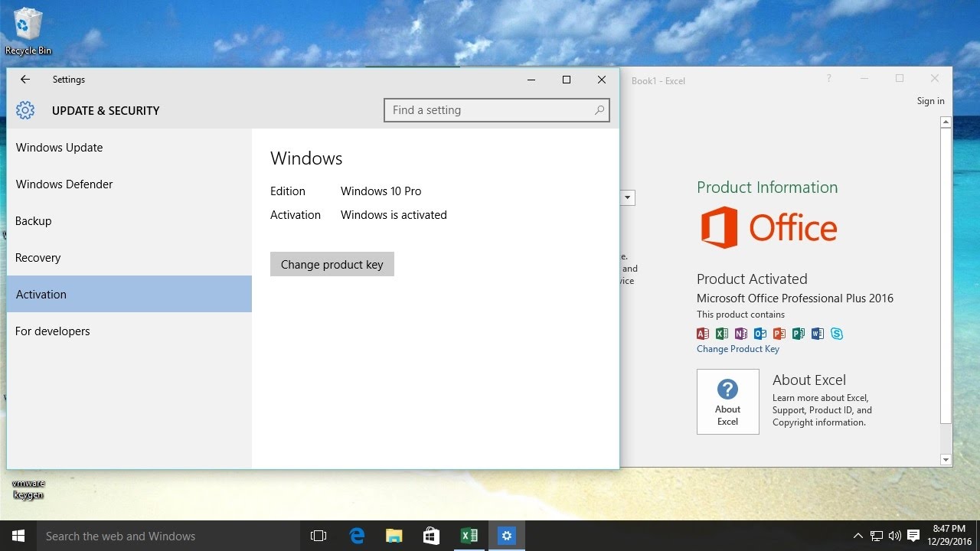Click the Skype icon in Office product list
This screenshot has width=980, height=551.
point(837,334)
